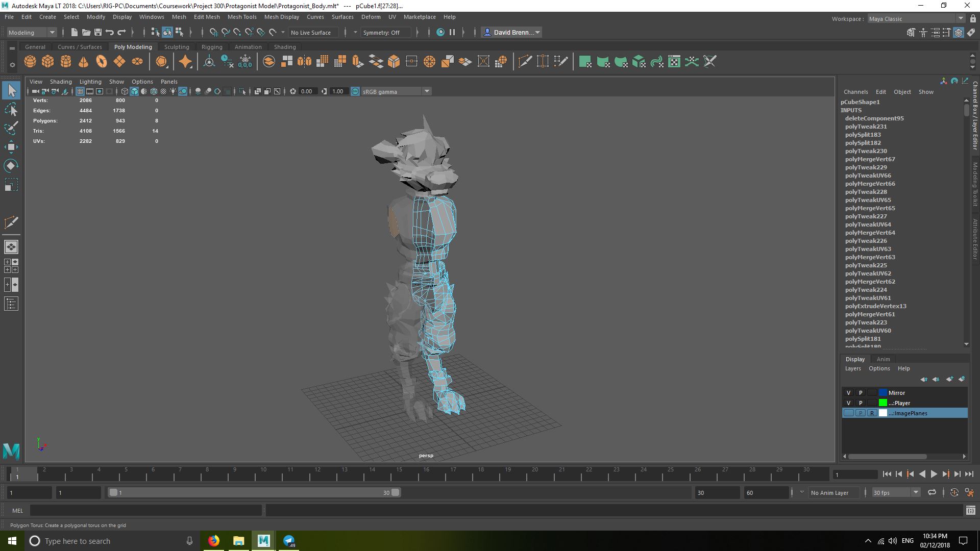Click the Player layer green color swatch
Image resolution: width=980 pixels, height=551 pixels.
tap(883, 403)
